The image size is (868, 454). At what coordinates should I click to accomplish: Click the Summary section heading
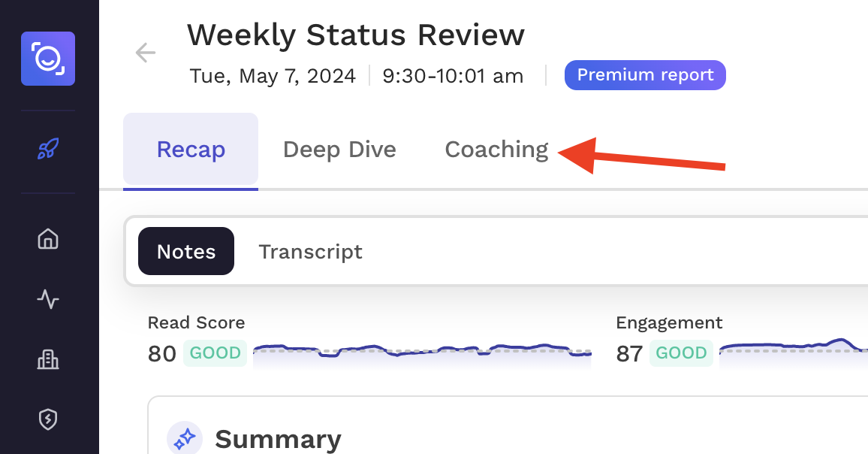click(x=278, y=439)
